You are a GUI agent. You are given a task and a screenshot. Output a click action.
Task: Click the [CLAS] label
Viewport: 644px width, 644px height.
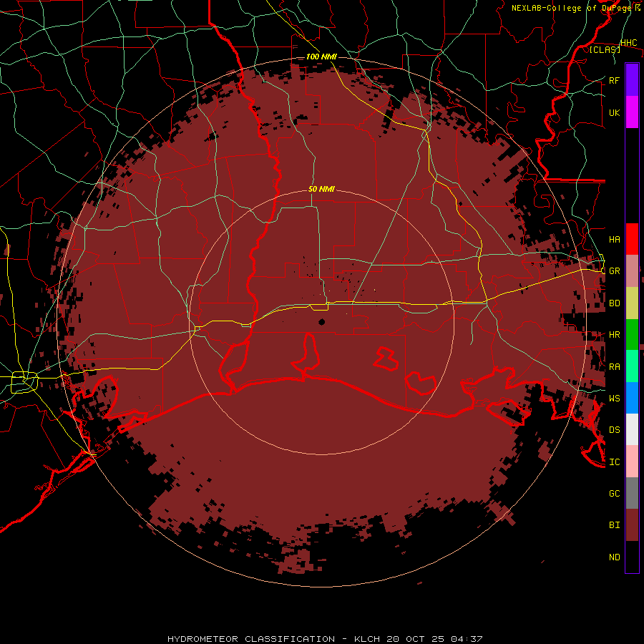pyautogui.click(x=605, y=50)
